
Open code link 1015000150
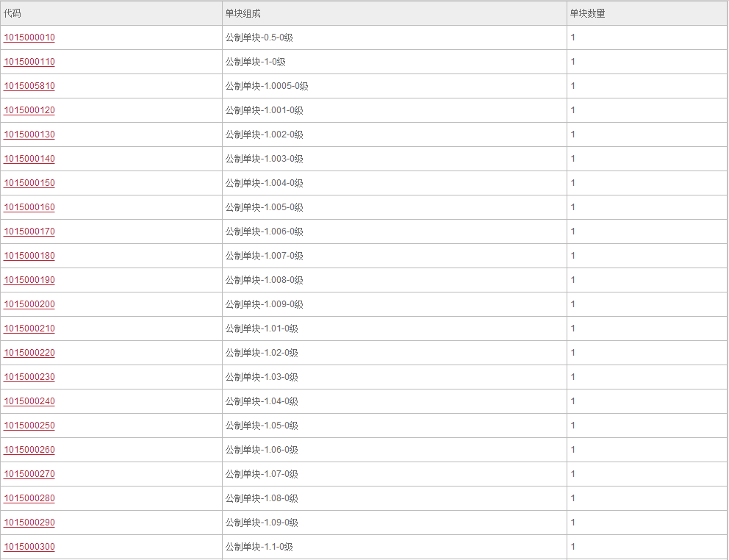pyautogui.click(x=29, y=183)
